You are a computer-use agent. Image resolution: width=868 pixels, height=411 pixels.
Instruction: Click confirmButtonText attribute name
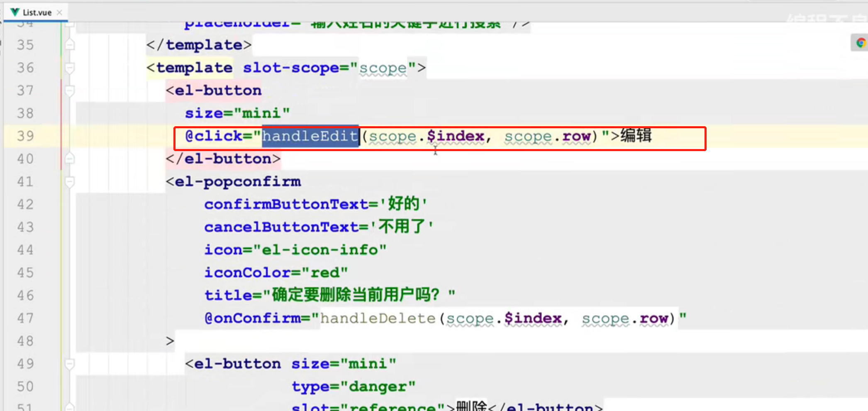click(286, 204)
